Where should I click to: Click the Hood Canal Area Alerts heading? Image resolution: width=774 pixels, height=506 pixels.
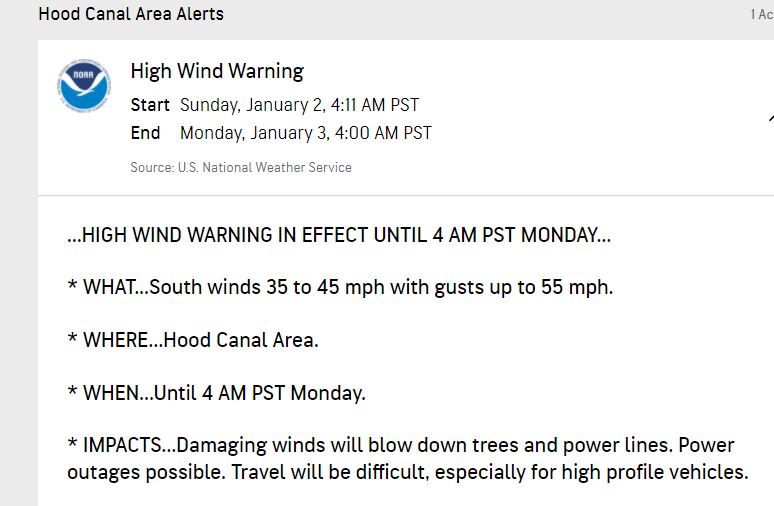131,14
